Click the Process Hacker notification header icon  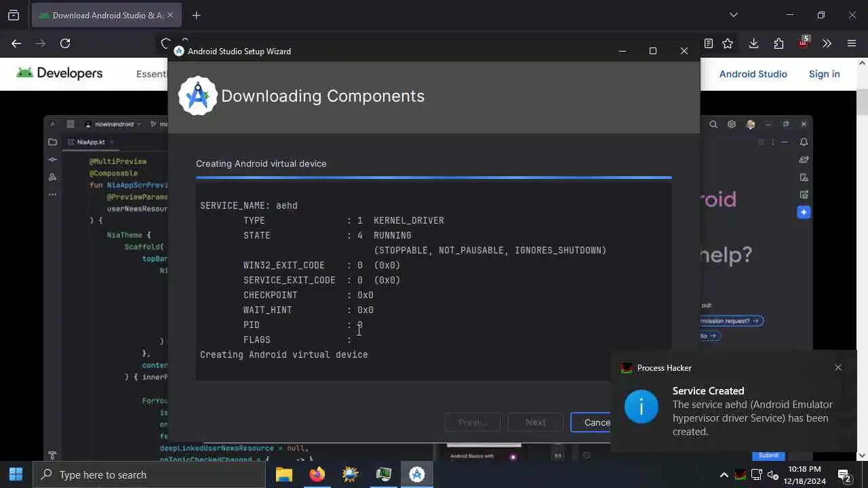pyautogui.click(x=627, y=368)
